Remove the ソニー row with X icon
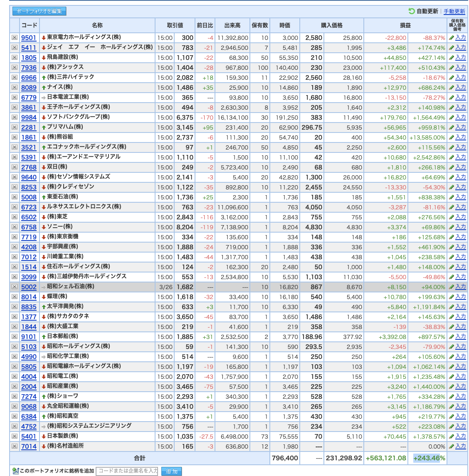The image size is (469, 476). click(x=14, y=227)
